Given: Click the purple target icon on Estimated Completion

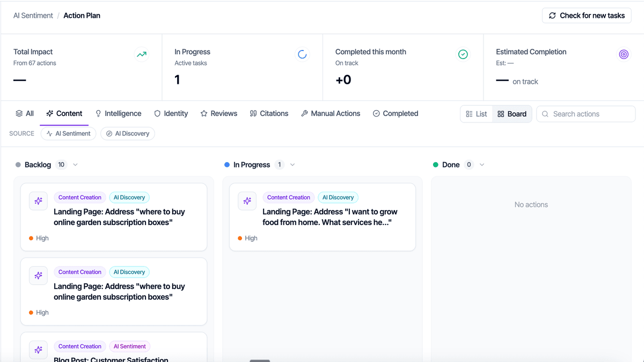Looking at the screenshot, I should coord(624,54).
